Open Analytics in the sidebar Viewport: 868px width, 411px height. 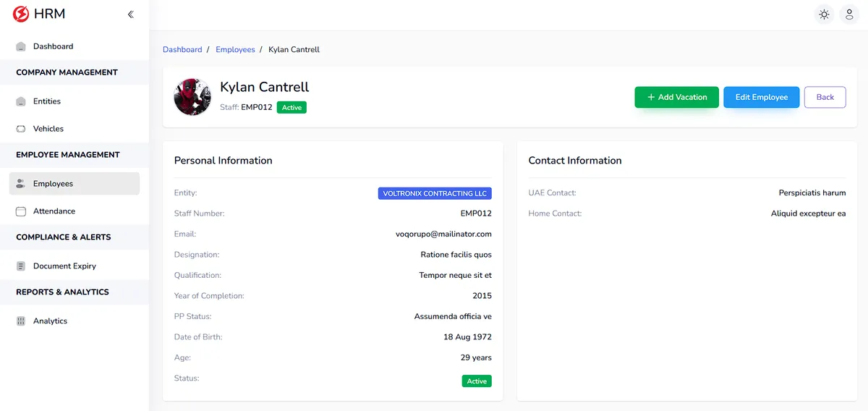(75, 321)
